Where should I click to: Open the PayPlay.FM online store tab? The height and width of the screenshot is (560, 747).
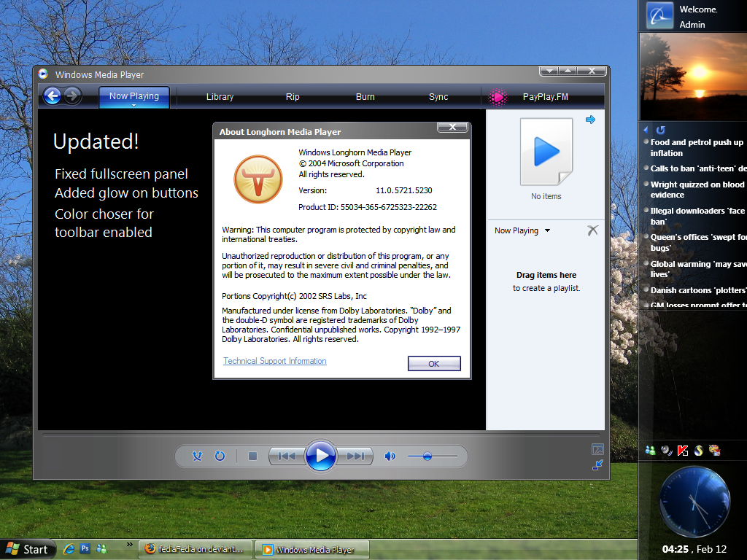tap(545, 97)
